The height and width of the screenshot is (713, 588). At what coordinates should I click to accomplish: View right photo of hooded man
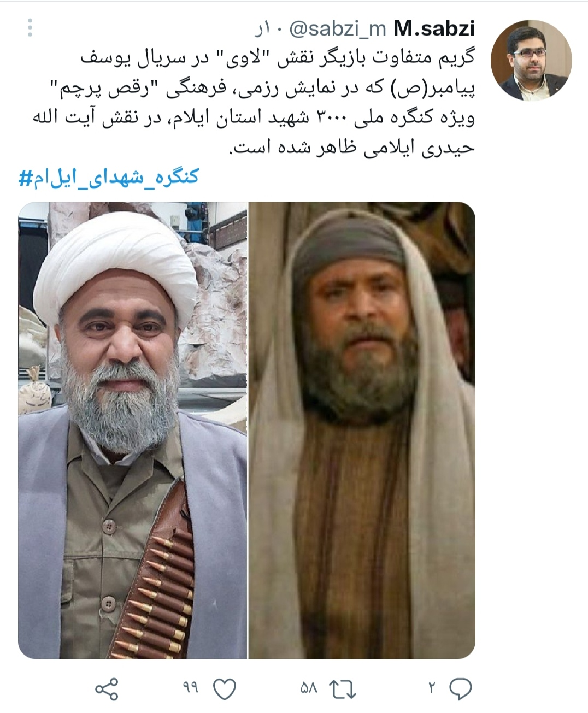point(362,430)
